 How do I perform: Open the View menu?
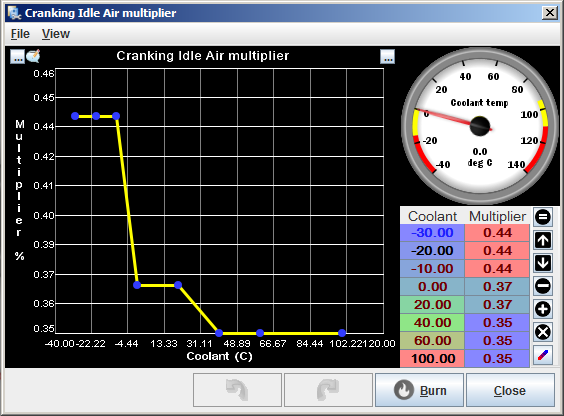pos(56,34)
